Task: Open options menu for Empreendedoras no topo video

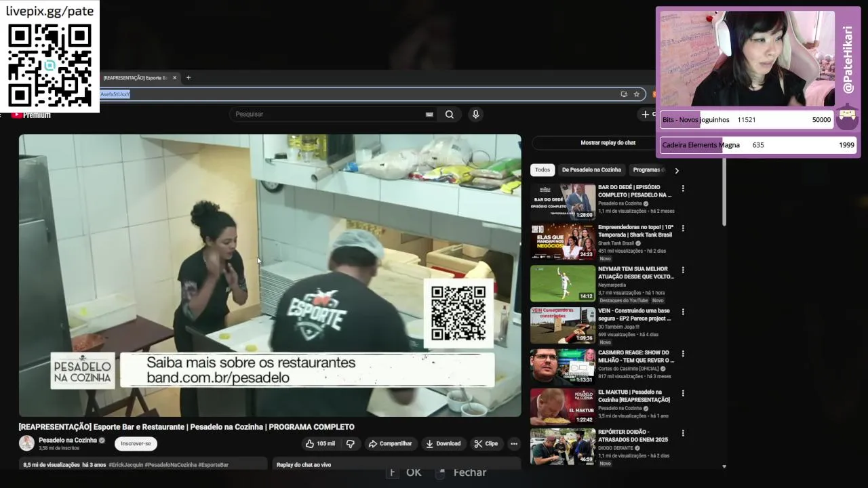Action: [683, 228]
